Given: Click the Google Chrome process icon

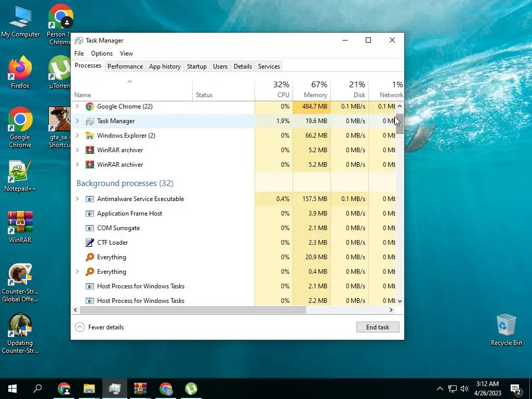Looking at the screenshot, I should (x=89, y=107).
